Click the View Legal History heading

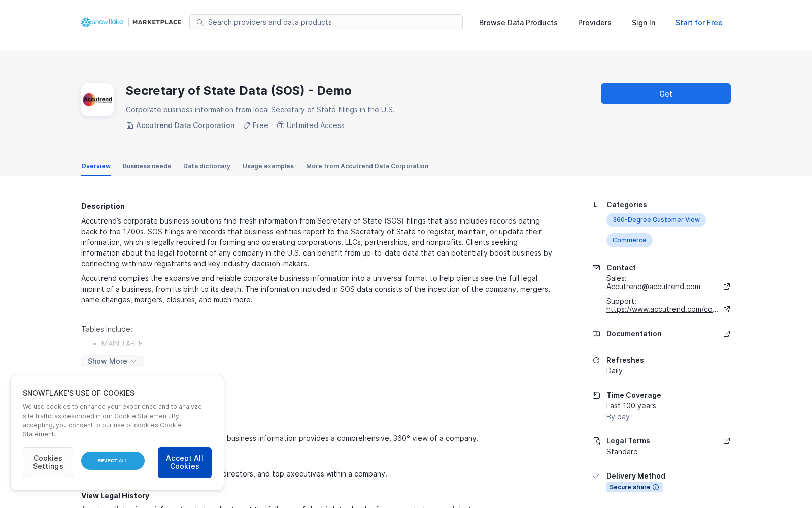[115, 496]
